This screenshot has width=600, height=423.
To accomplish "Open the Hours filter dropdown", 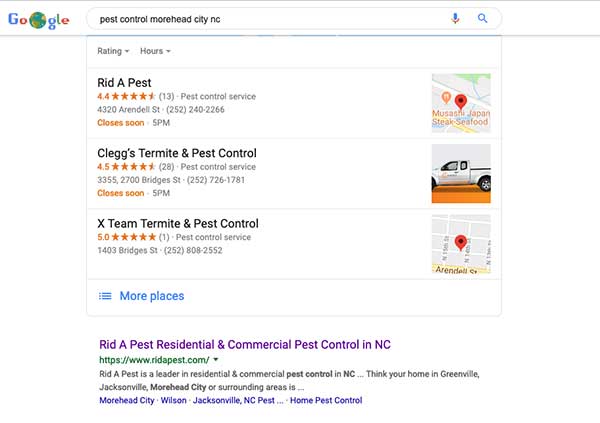I will [x=155, y=51].
